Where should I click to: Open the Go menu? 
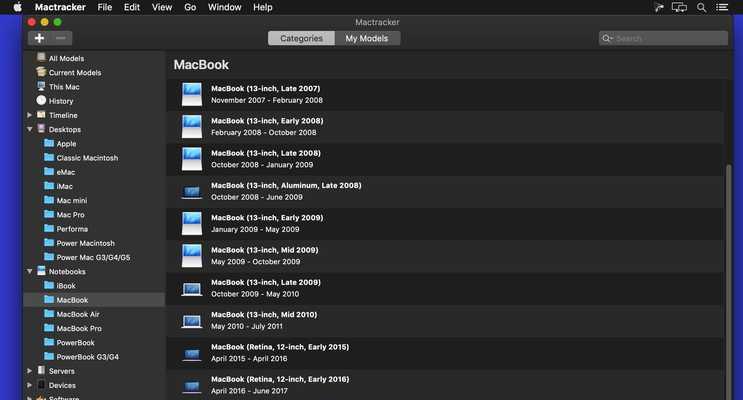pos(190,7)
